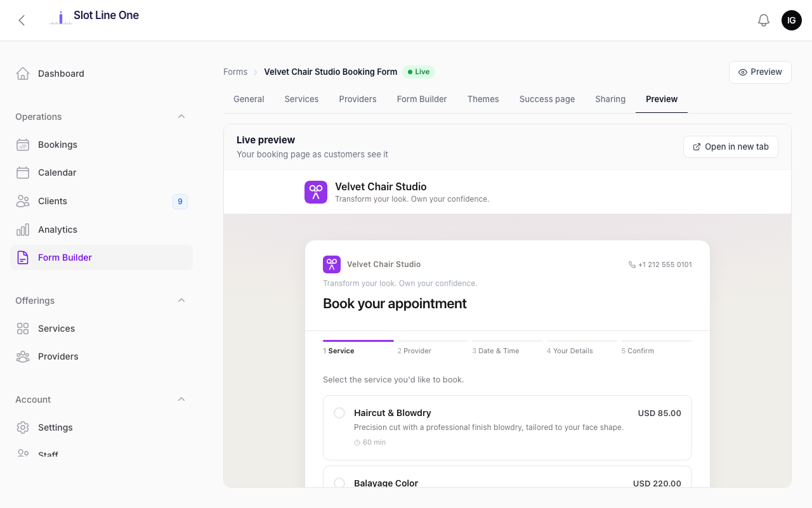812x508 pixels.
Task: Open Clients in the sidebar
Action: click(x=101, y=201)
